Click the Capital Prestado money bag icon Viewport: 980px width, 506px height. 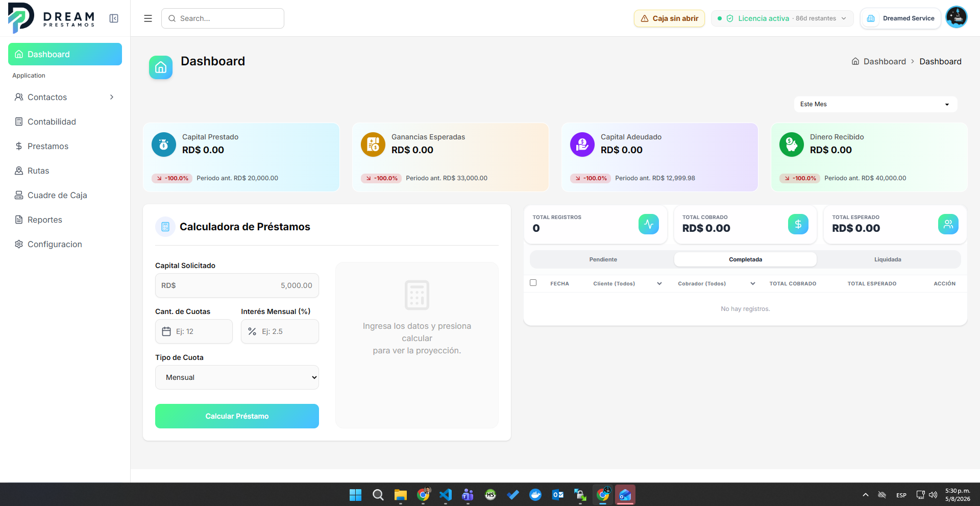[164, 144]
